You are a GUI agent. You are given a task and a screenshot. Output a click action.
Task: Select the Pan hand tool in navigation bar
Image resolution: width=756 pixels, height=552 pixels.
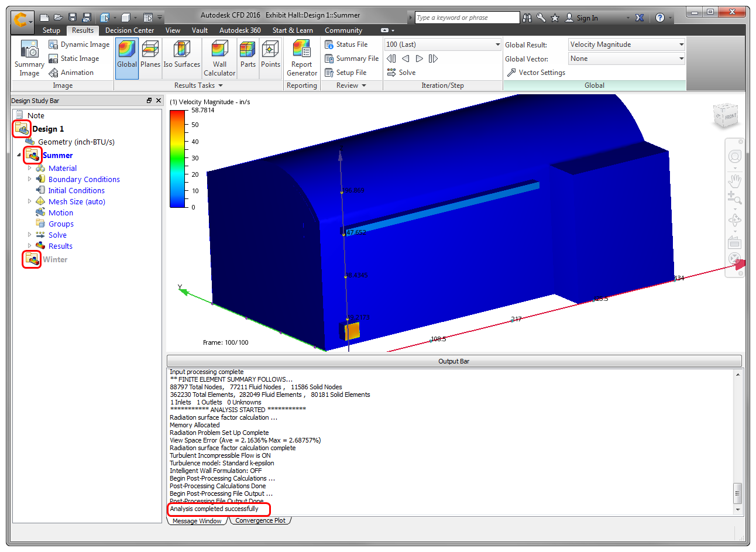pos(734,180)
